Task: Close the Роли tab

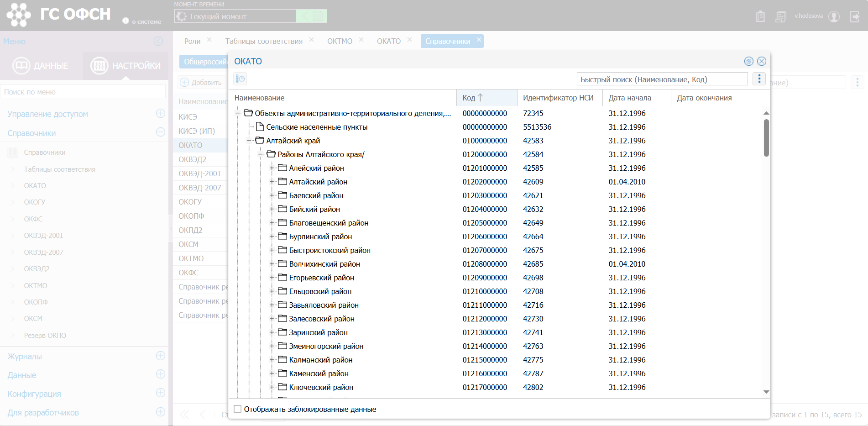Action: pos(209,40)
